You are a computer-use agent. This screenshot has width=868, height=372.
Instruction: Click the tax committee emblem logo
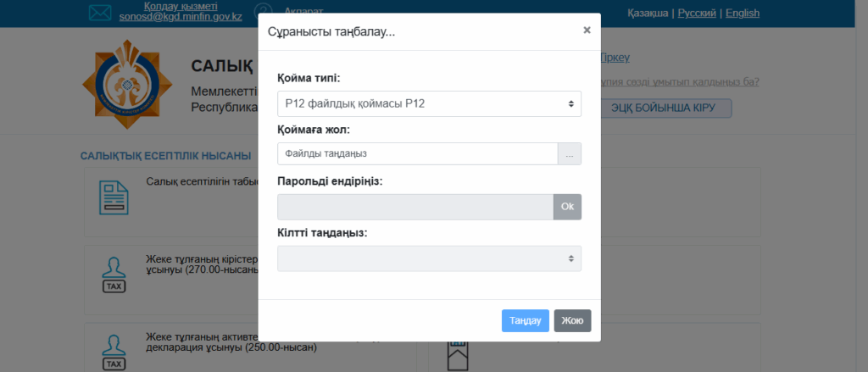point(123,85)
